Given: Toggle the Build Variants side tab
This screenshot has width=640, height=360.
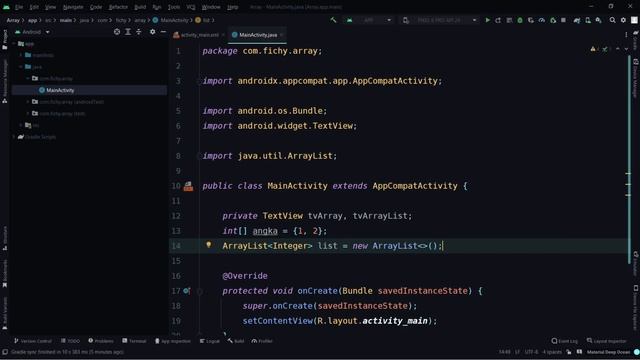Looking at the screenshot, I should pos(4,313).
